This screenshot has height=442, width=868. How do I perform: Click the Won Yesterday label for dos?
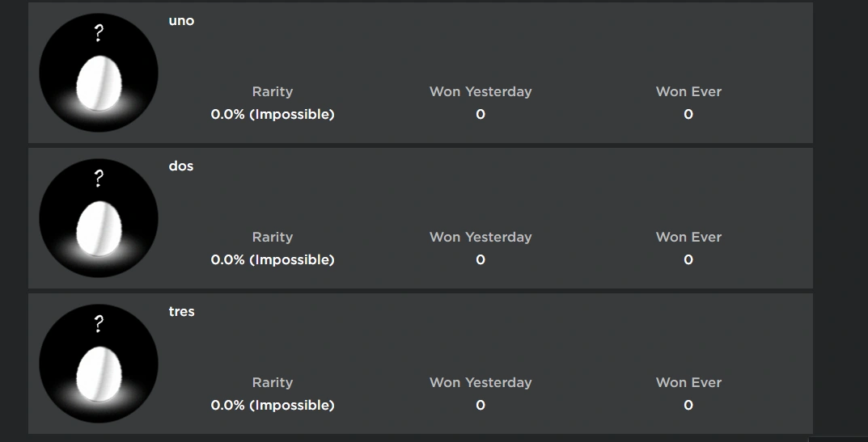[x=481, y=238]
